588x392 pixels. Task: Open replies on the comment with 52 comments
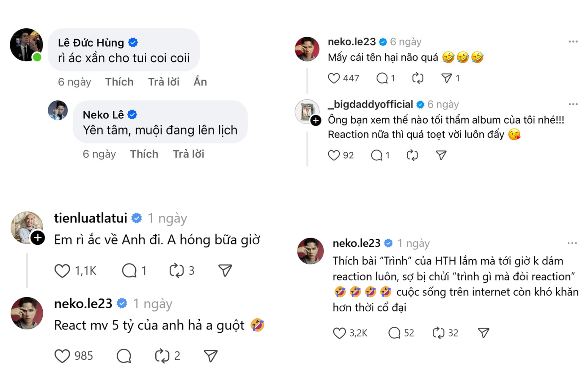[394, 333]
